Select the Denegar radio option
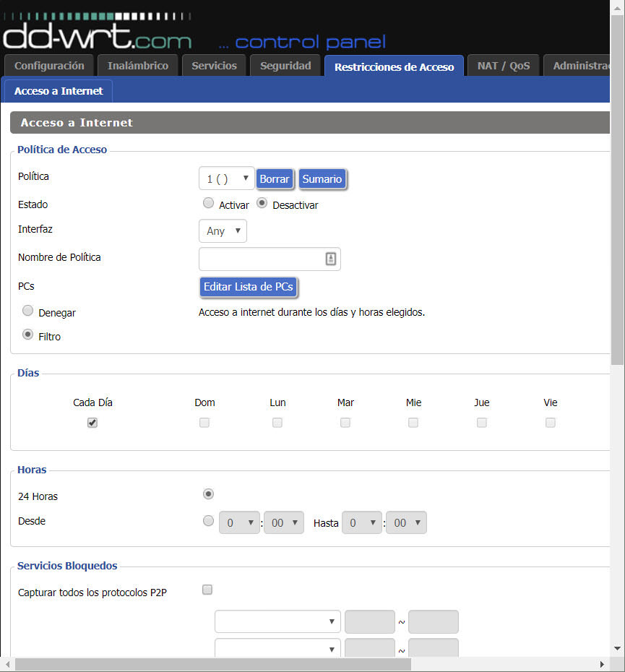 (28, 311)
